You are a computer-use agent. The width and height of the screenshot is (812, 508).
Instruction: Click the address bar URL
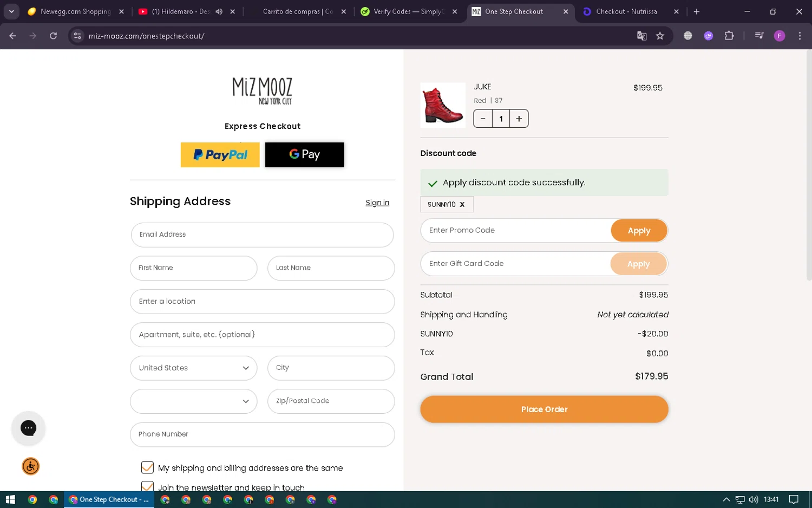click(x=146, y=36)
